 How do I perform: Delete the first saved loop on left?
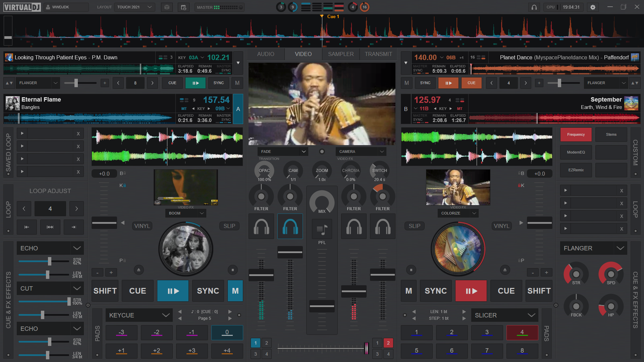click(x=78, y=133)
